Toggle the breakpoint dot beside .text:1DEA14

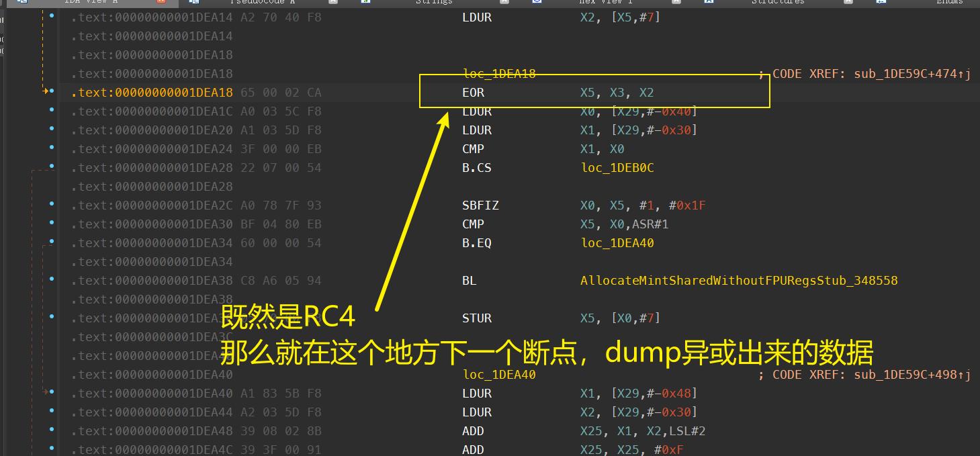(x=51, y=15)
